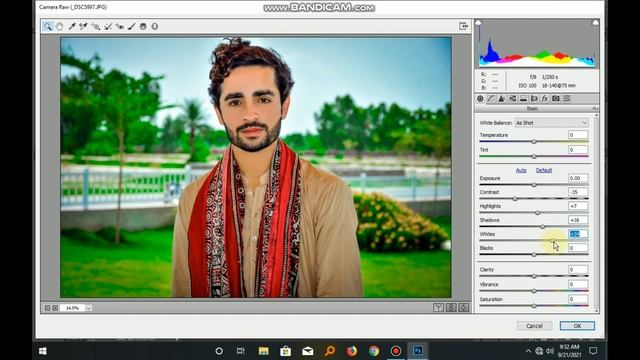
Task: Open the Lens Corrections panel tab
Action: click(x=534, y=98)
